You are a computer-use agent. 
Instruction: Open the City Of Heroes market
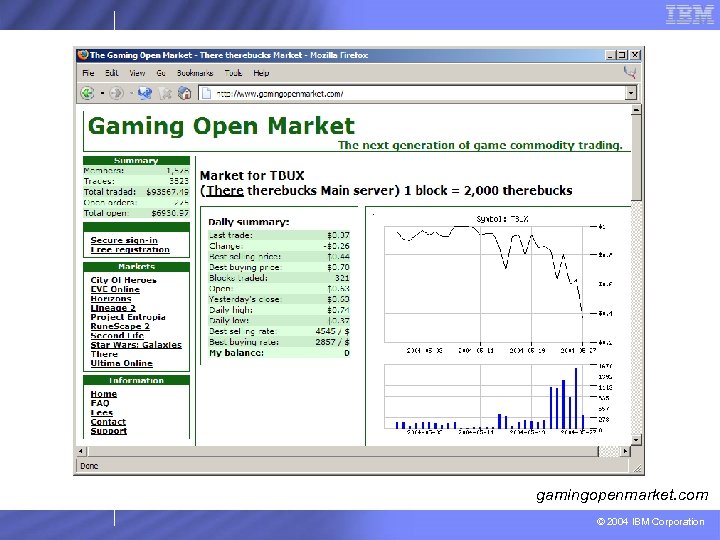click(124, 280)
